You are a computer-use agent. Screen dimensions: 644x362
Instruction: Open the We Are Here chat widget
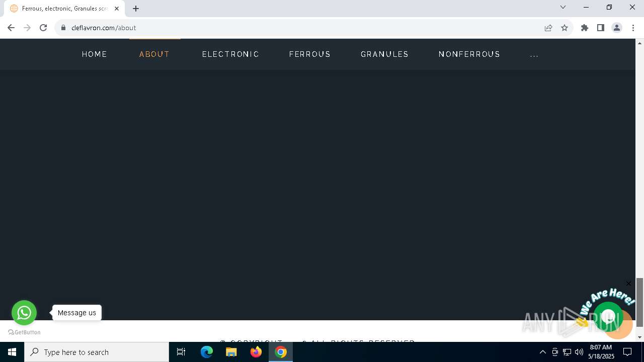tap(608, 317)
